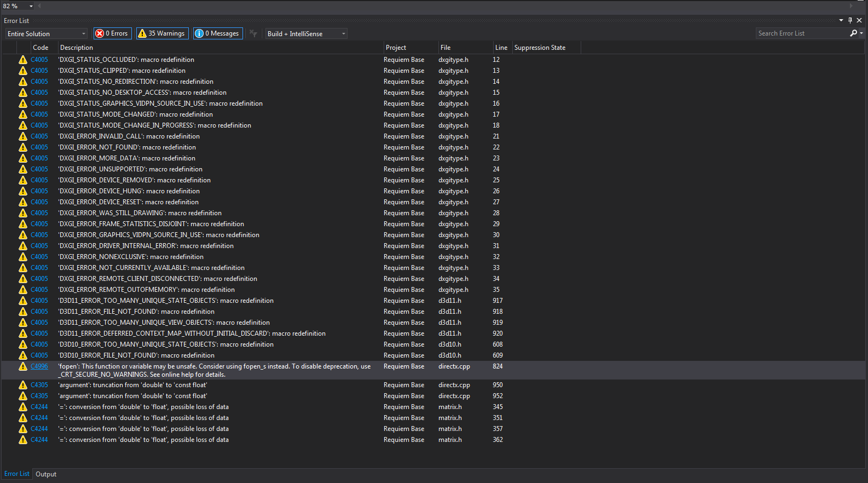Open C4005 link for DXGI_STATUS_OCCLUDED
This screenshot has height=483, width=868.
[x=39, y=60]
